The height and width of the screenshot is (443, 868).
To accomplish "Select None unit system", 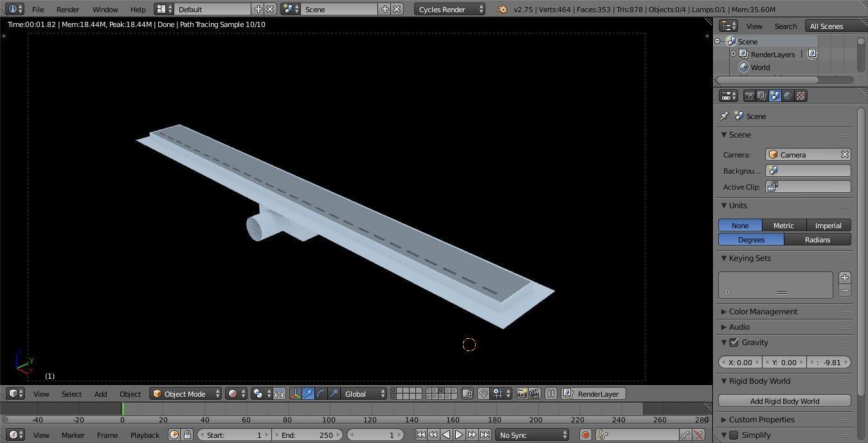I will (740, 226).
